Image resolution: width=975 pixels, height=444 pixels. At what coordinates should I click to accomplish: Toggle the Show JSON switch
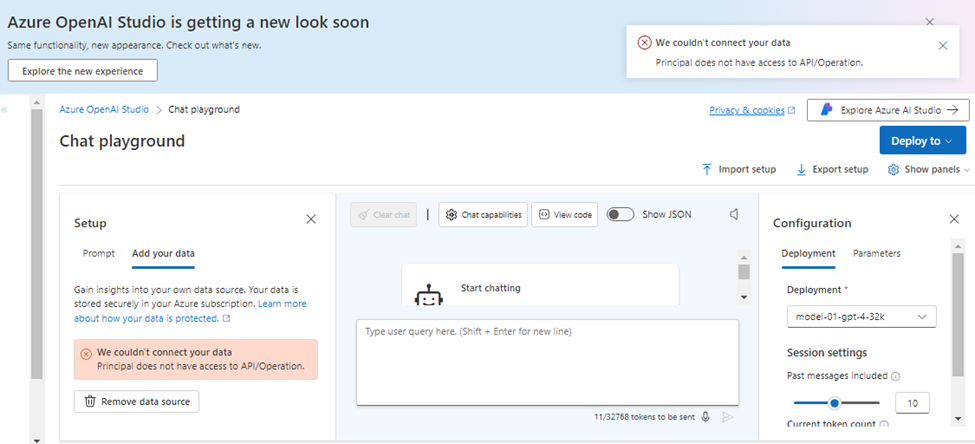[x=620, y=215]
